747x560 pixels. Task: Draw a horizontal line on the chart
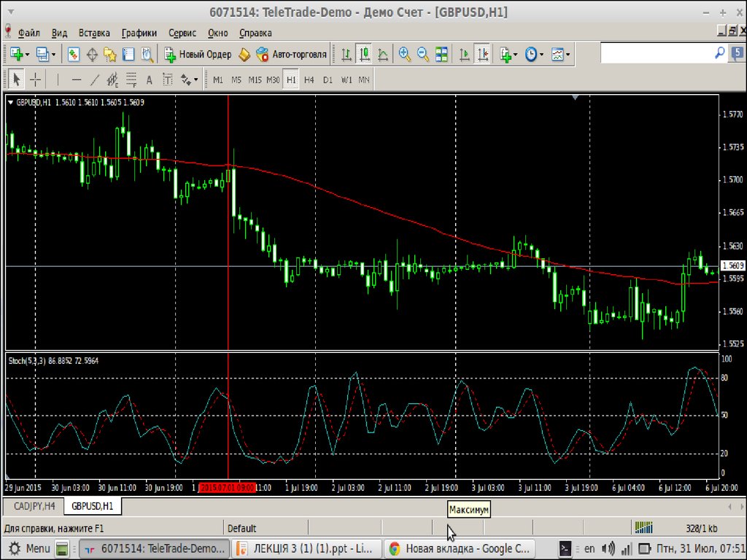click(x=76, y=79)
